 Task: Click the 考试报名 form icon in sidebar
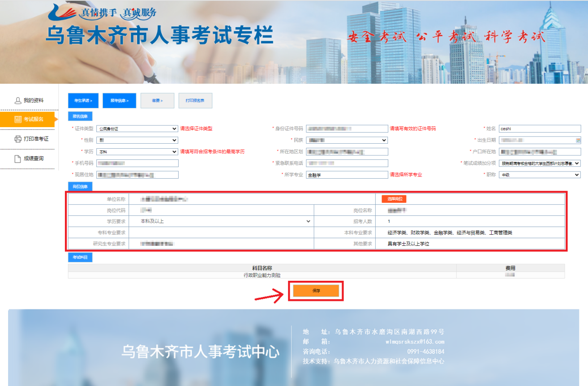[x=18, y=119]
